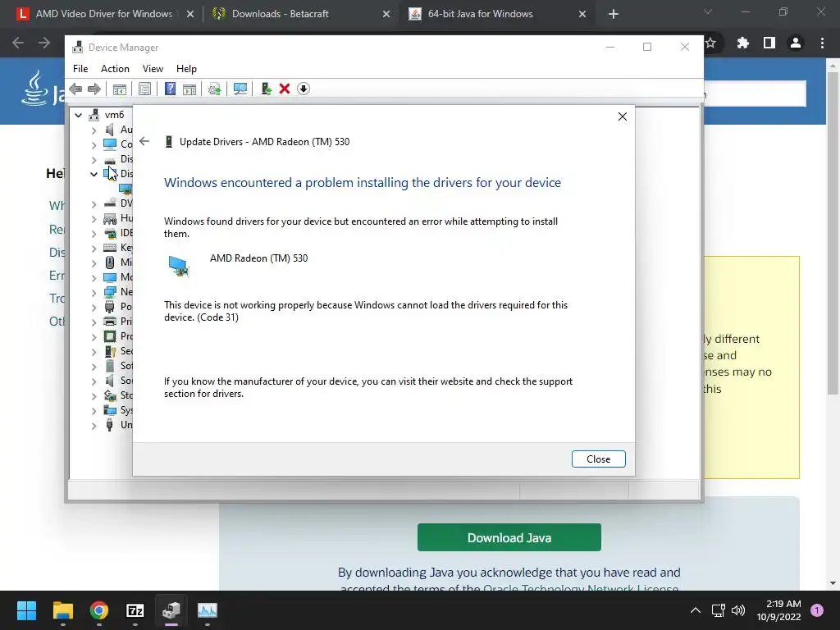The image size is (840, 630).
Task: Click the Disable device down-arrow icon
Action: (304, 89)
